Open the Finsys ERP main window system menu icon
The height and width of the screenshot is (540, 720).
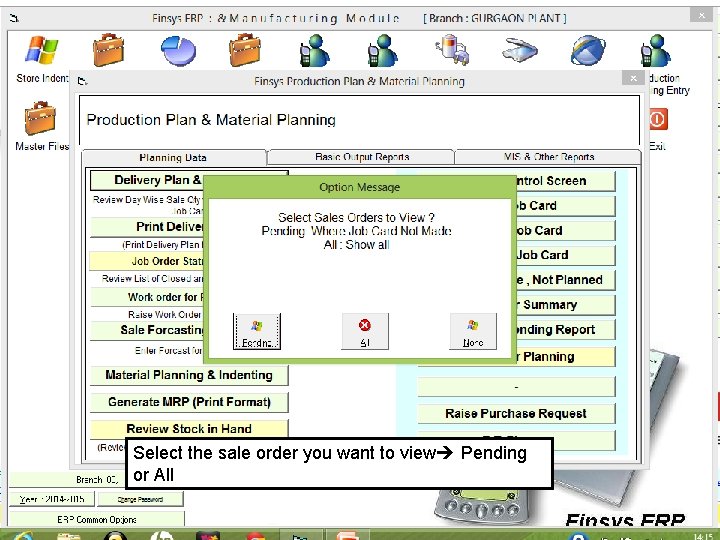pyautogui.click(x=15, y=18)
